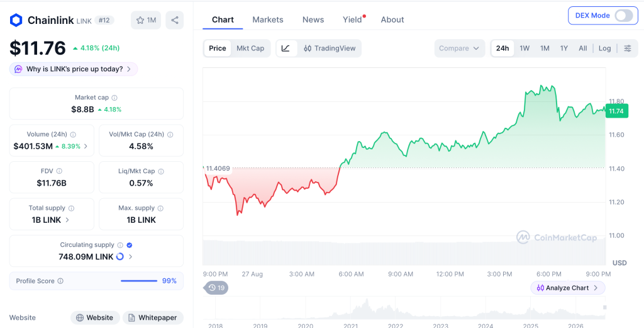This screenshot has width=644, height=328.
Task: Click the historical range mini chart
Action: click(x=404, y=307)
